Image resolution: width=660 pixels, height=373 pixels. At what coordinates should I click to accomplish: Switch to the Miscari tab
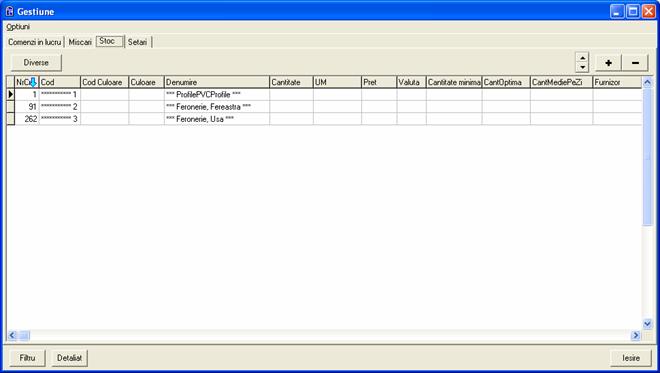pyautogui.click(x=80, y=42)
